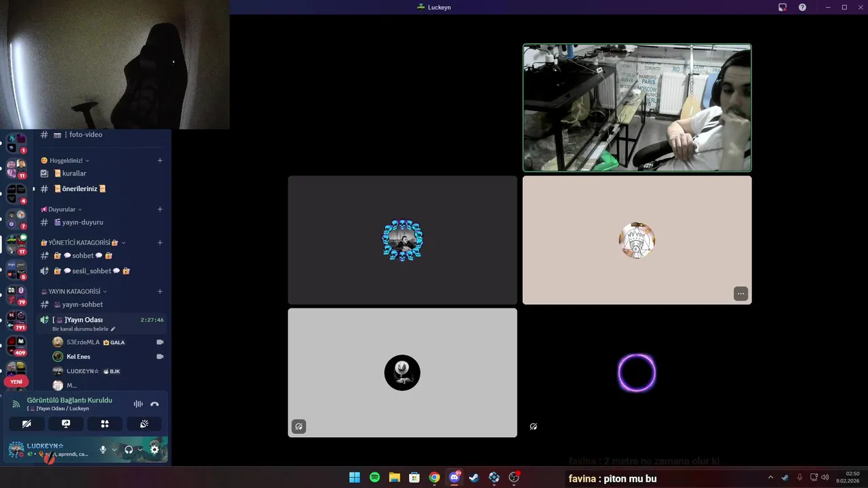Click camera icon next to Kel Enes
The width and height of the screenshot is (868, 488).
(x=160, y=357)
